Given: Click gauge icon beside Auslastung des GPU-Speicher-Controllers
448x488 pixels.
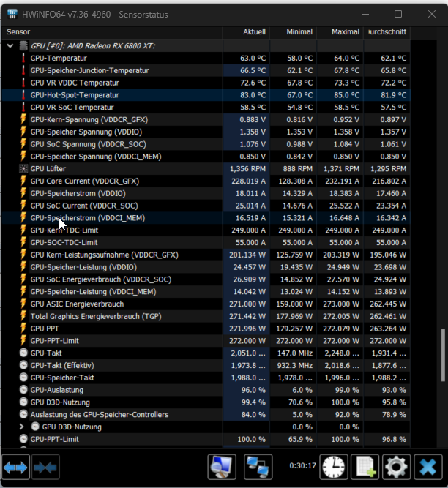Looking at the screenshot, I should click(23, 414).
